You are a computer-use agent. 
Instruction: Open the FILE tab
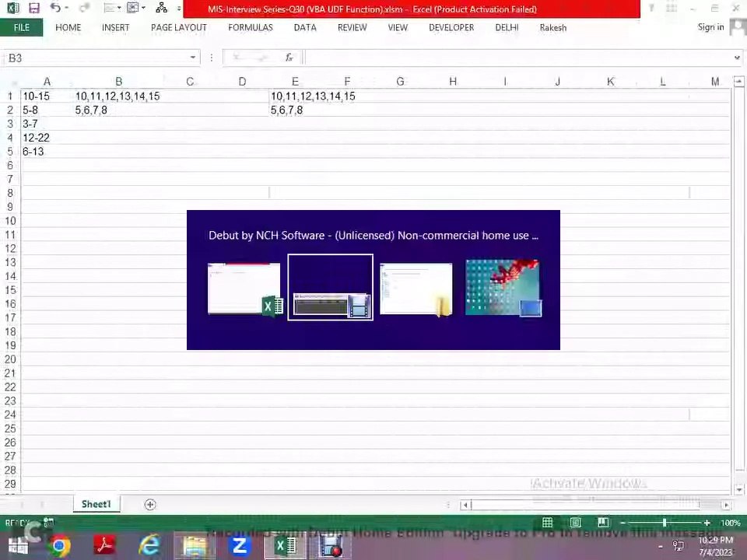pos(22,28)
